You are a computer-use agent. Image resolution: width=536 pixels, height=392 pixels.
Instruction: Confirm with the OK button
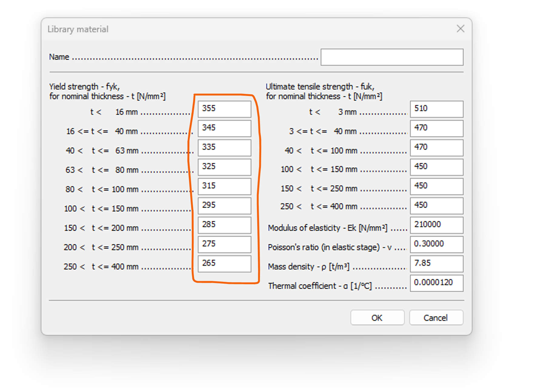(377, 318)
